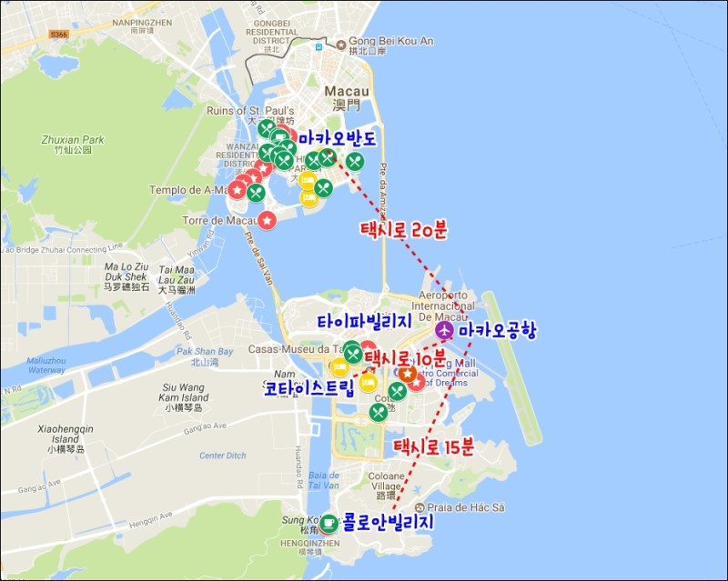Click the Baia de Tai Van label
This screenshot has height=581, width=728.
(x=324, y=480)
